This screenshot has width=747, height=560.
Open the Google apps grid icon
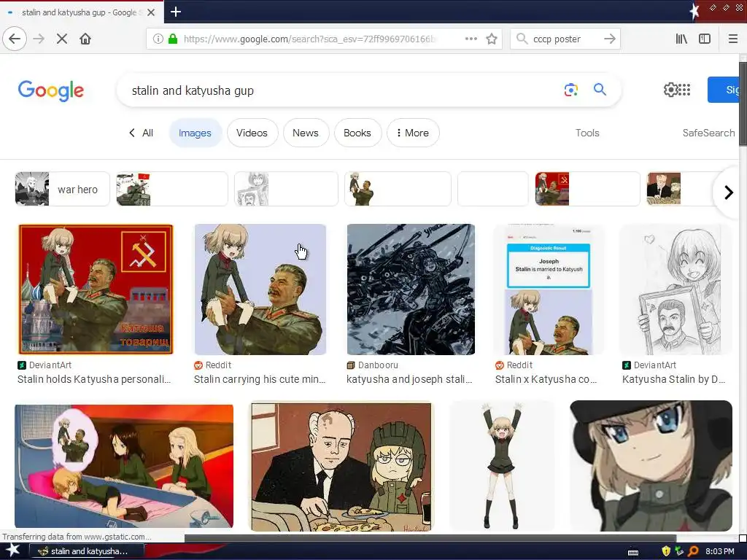[x=684, y=90]
